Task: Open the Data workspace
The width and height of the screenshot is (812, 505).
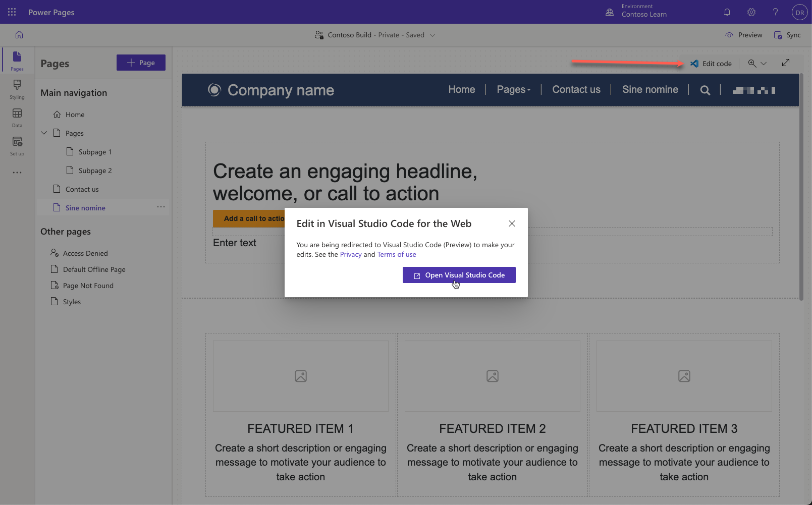Action: click(17, 117)
